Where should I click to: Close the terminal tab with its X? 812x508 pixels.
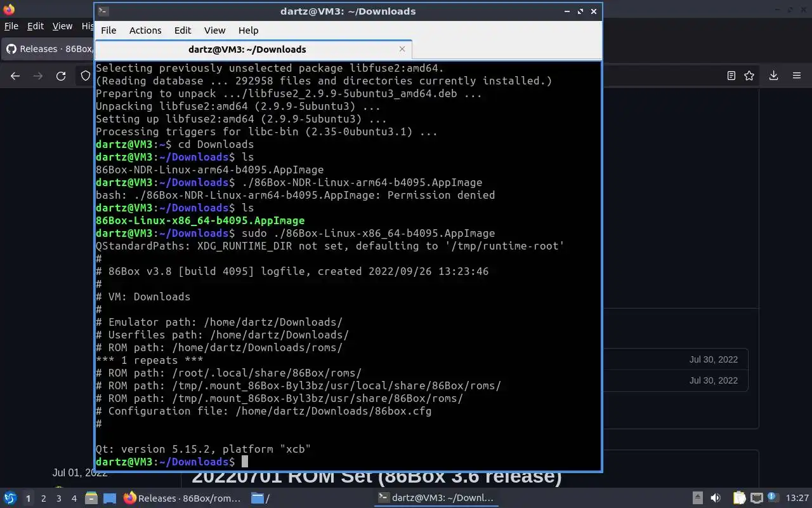pos(402,49)
